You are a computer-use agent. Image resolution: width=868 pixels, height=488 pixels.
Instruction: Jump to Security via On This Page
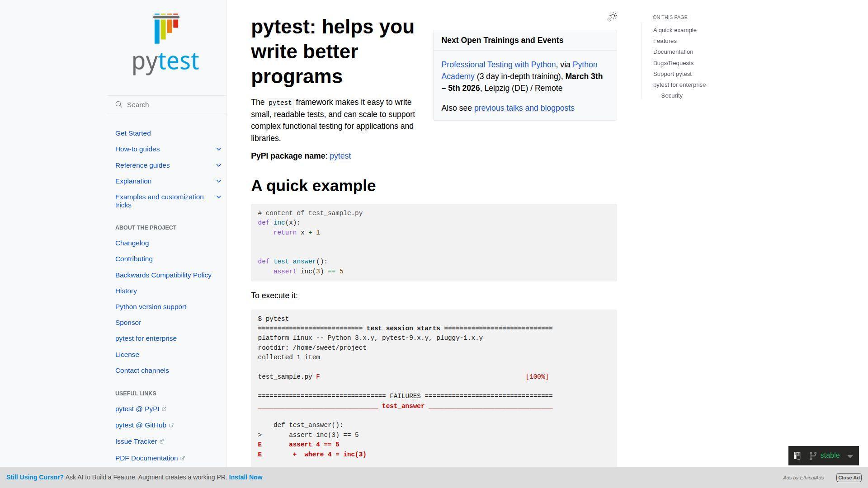pos(672,95)
